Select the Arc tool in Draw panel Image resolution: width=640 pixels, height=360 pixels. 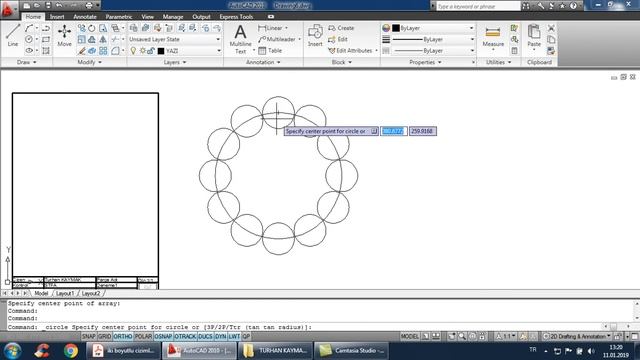pyautogui.click(x=29, y=28)
